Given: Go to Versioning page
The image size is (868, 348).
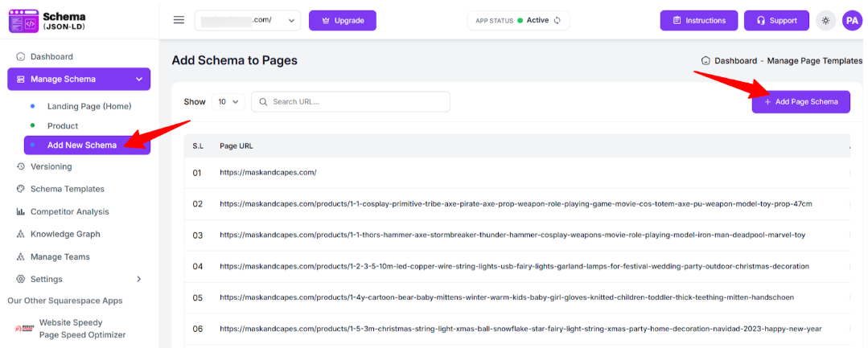Looking at the screenshot, I should point(51,166).
